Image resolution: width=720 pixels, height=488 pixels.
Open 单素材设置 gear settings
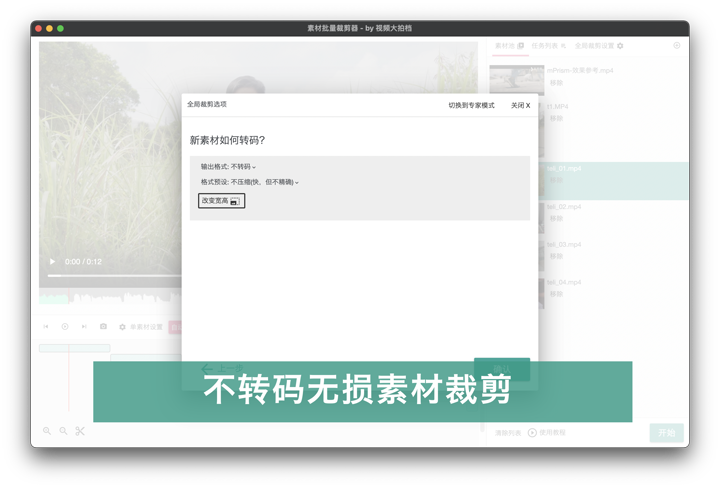141,327
